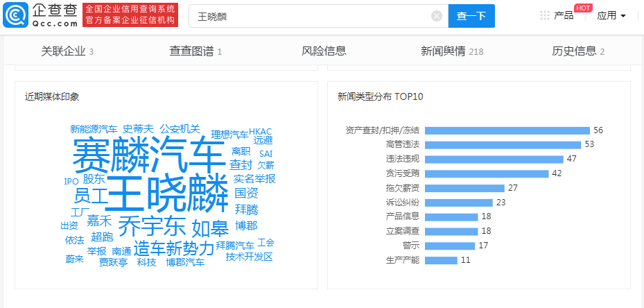Click word cloud term 依法

75,240
